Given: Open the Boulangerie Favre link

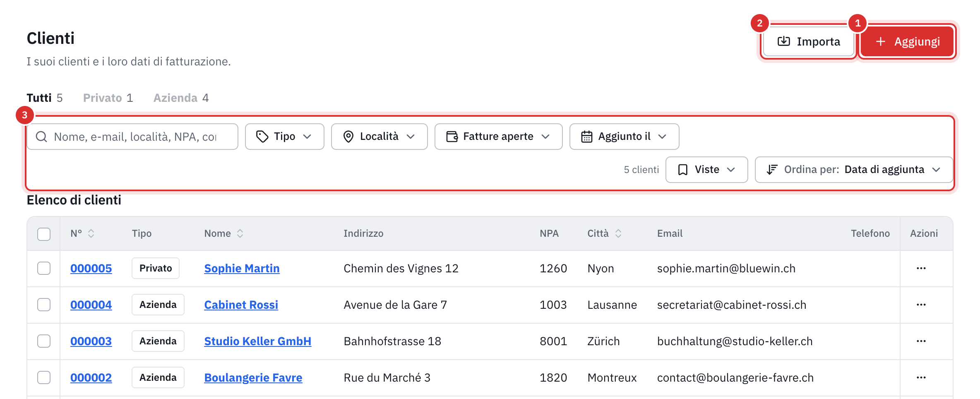Looking at the screenshot, I should click(253, 377).
